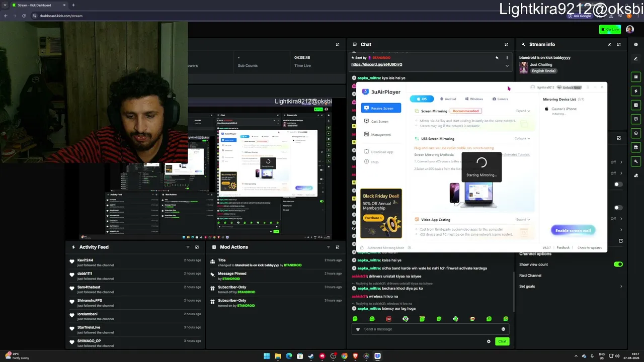Click the record circle icon in right sidebar

[x=636, y=133]
